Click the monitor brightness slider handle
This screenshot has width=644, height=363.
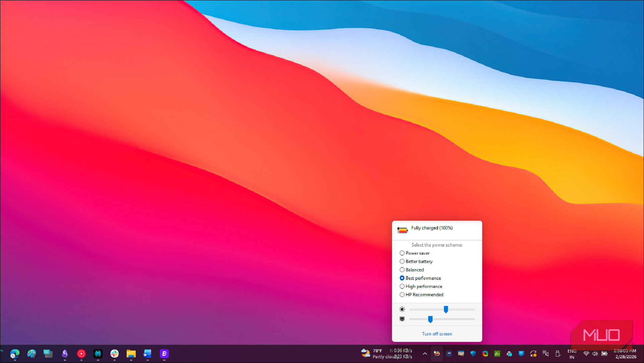click(x=430, y=319)
